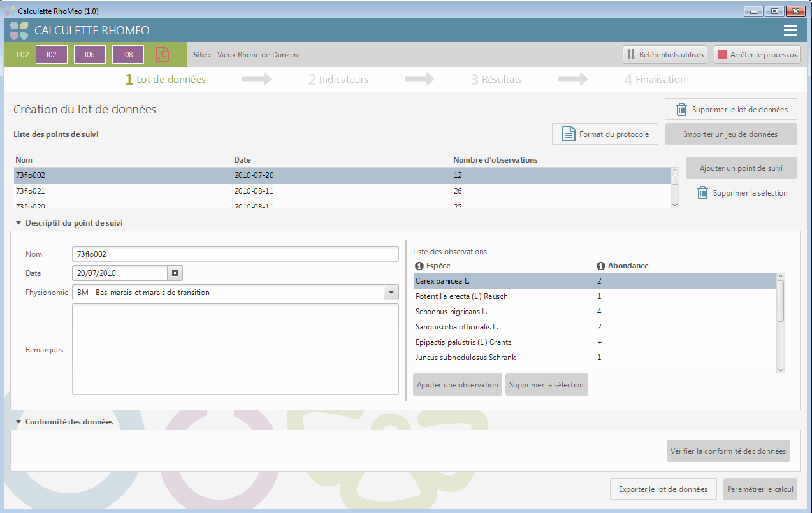
Task: Open the date picker calendar icon
Action: coord(175,273)
